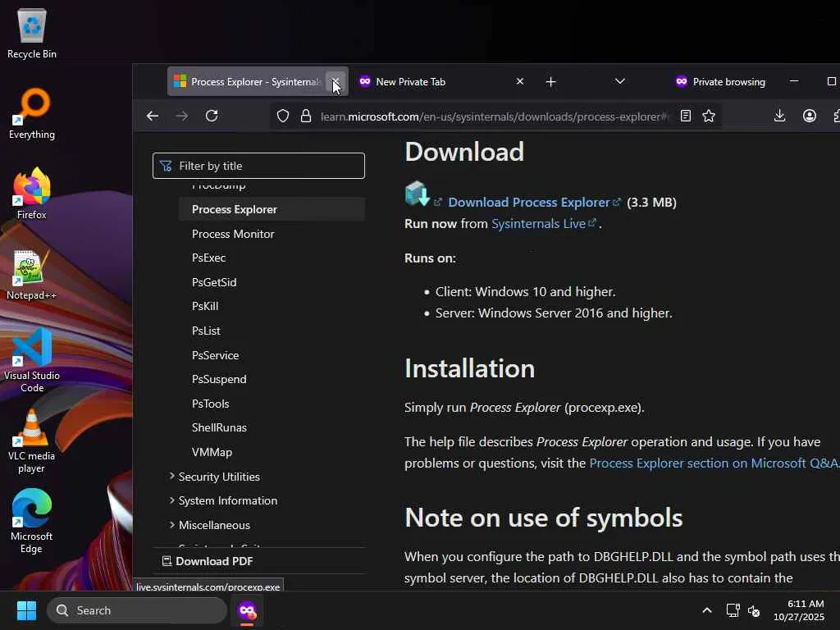This screenshot has height=630, width=840.
Task: Launch Visual Studio Code desktop shortcut
Action: tap(32, 360)
